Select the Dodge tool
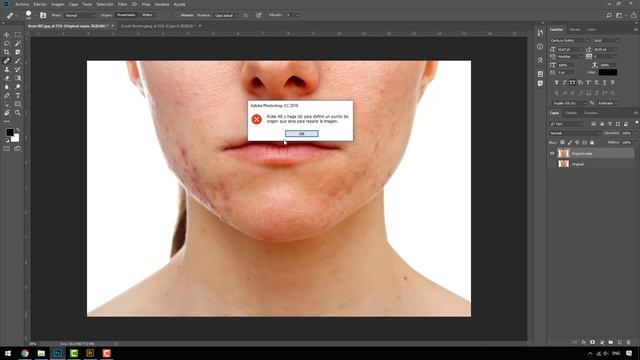 coord(18,87)
